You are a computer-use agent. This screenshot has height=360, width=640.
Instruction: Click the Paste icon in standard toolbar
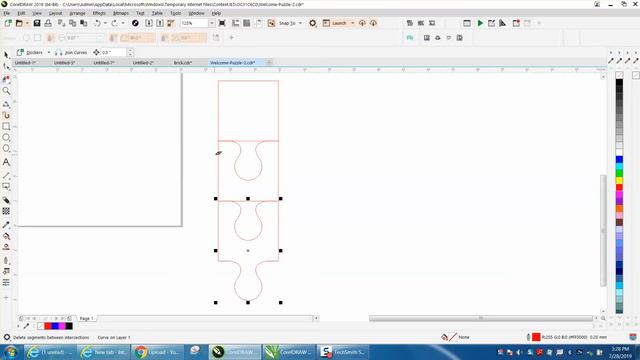[84, 23]
